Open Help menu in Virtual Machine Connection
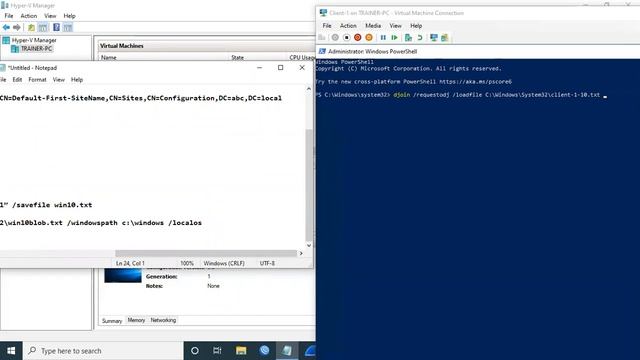The image size is (640, 360). click(416, 26)
